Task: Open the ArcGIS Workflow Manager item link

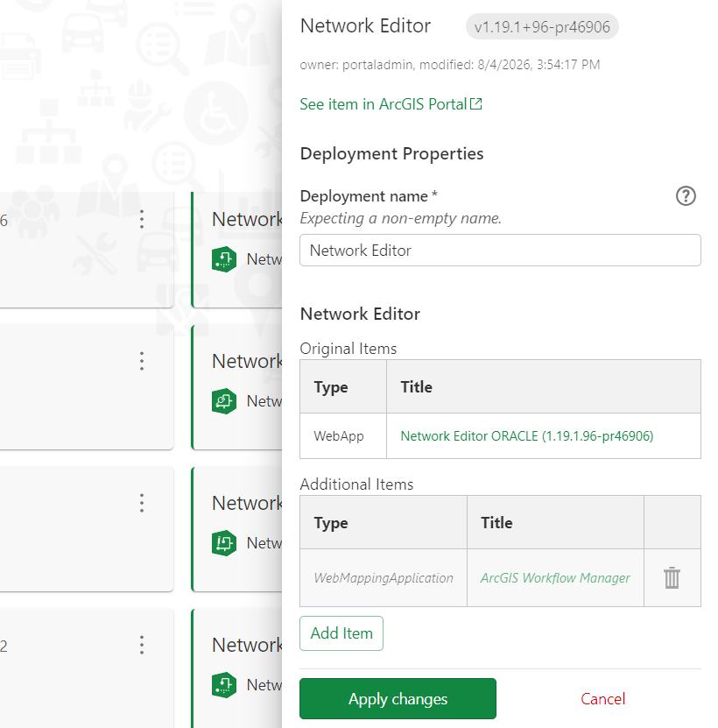Action: (555, 578)
